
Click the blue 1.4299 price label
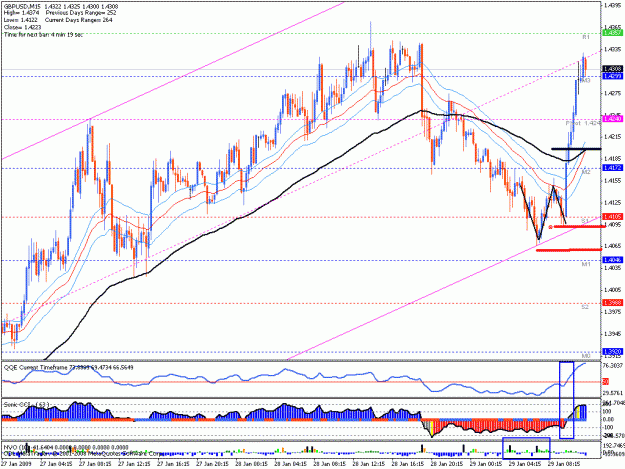613,76
